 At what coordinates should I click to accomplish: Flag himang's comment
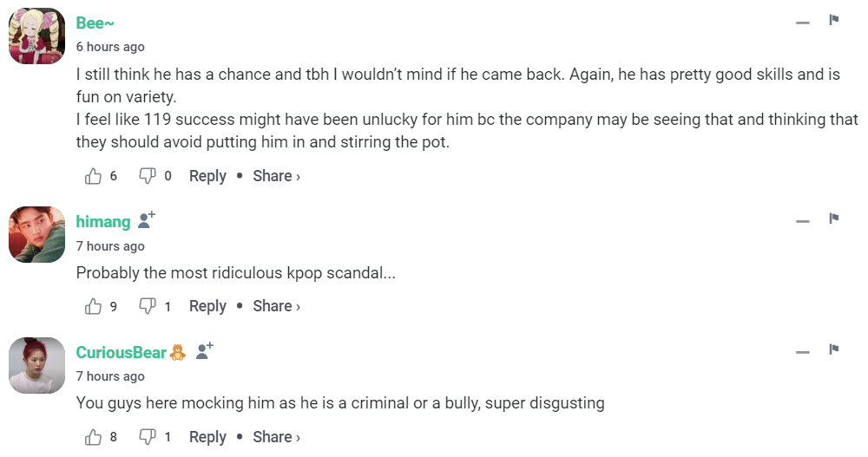[834, 218]
